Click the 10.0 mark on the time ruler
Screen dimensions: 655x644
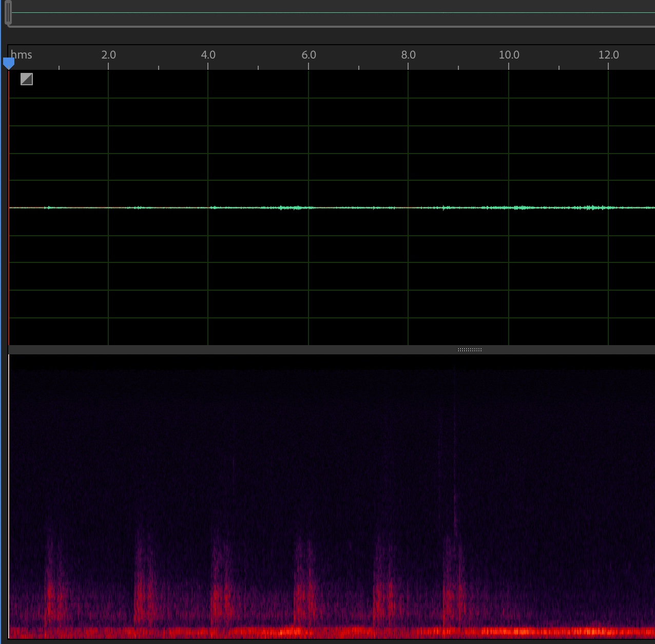click(509, 55)
